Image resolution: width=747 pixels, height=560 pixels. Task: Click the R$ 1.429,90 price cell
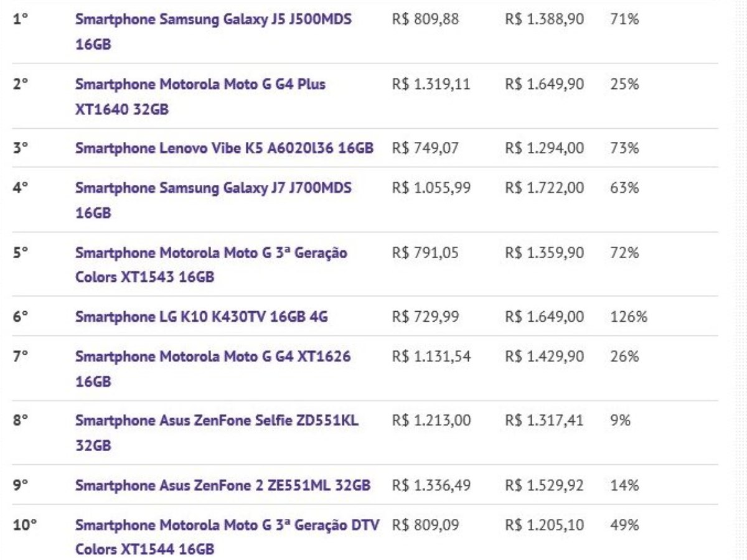coord(545,357)
